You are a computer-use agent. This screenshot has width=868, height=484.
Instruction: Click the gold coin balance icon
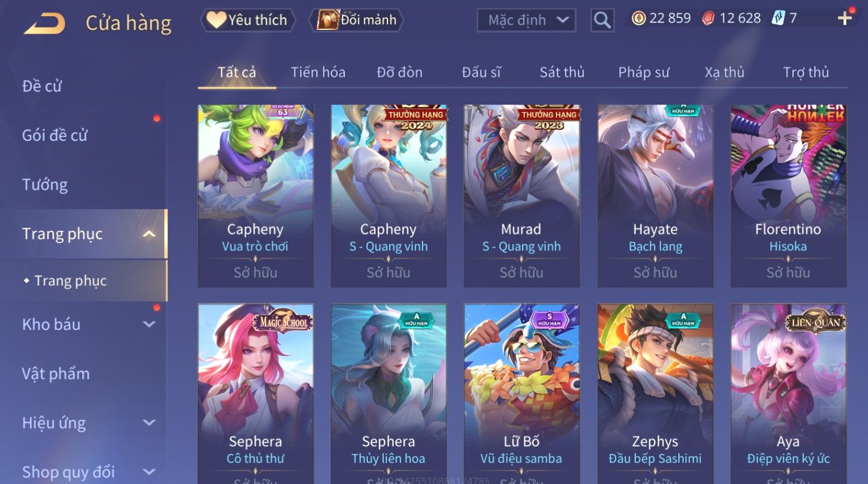pos(638,18)
